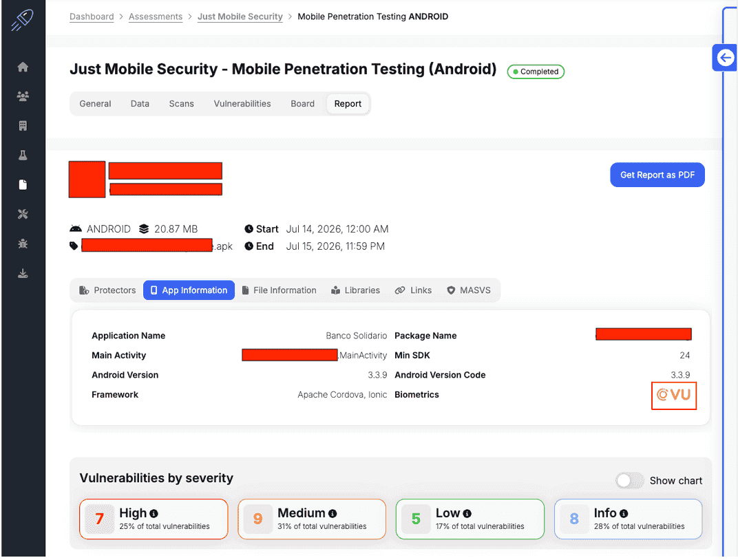Switch to the Vulnerabilities tab
738x560 pixels.
point(242,104)
